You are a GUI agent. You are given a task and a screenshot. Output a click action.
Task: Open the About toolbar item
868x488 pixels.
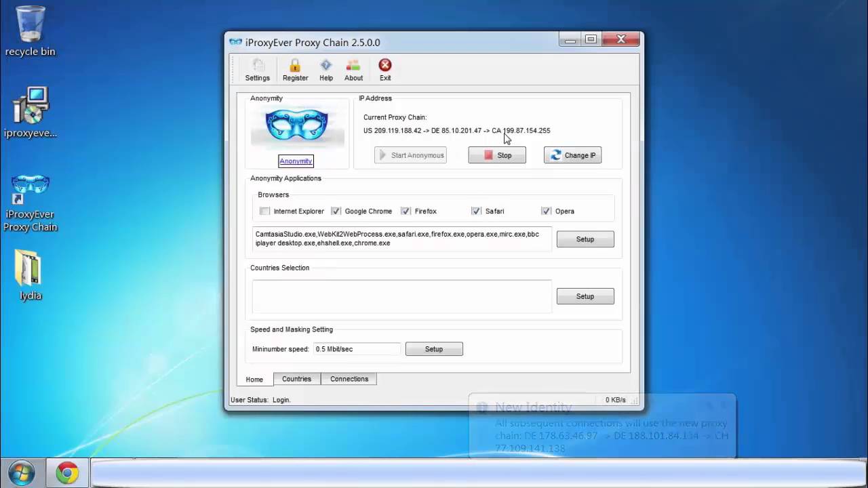(353, 70)
